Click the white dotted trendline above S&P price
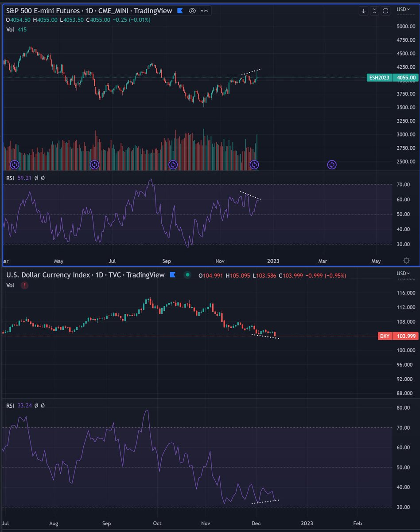The image size is (420, 532). [251, 71]
